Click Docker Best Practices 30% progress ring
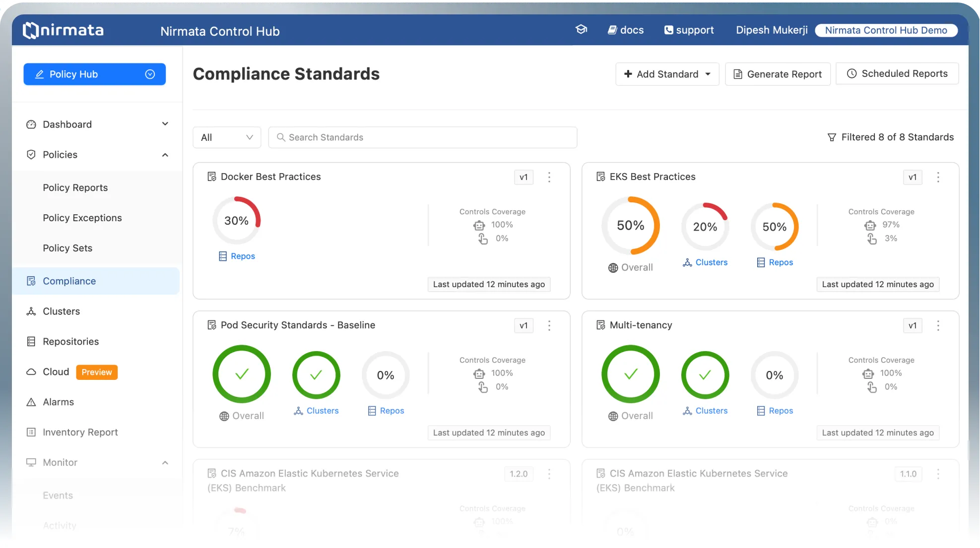Viewport: 980px width, 548px height. coord(237,221)
